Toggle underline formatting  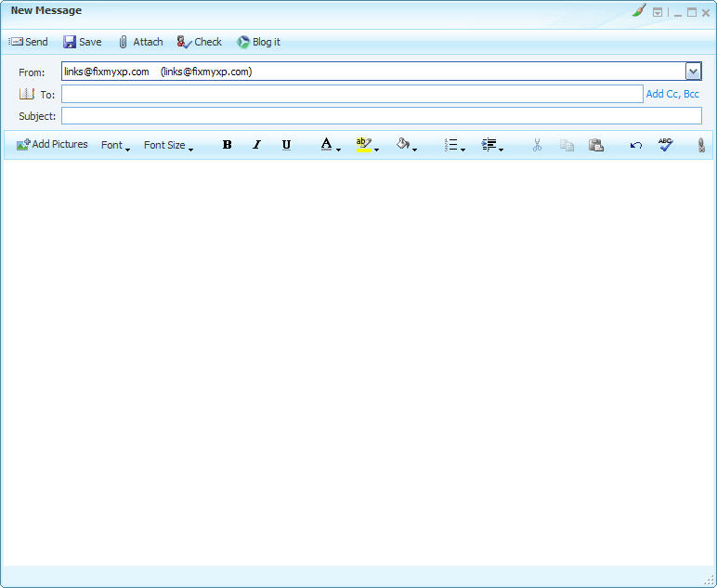pos(286,145)
